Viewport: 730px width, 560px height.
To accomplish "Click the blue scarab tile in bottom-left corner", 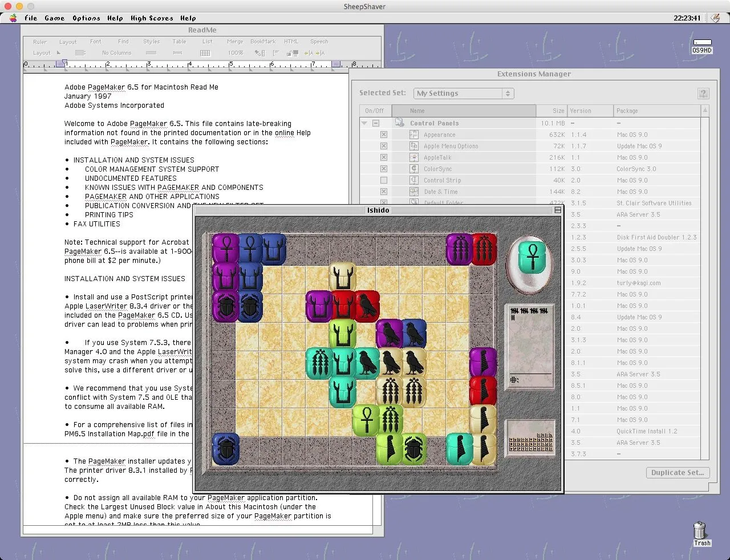I will pos(226,448).
